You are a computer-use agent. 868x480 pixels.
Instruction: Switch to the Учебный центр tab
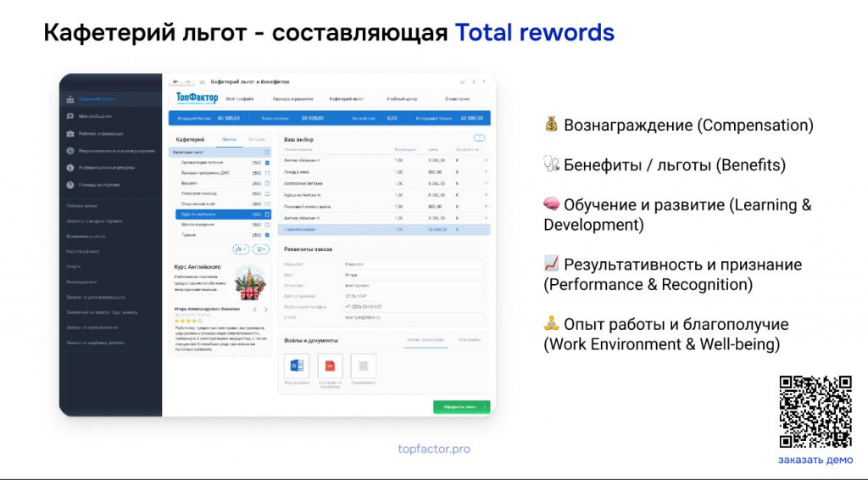point(402,99)
